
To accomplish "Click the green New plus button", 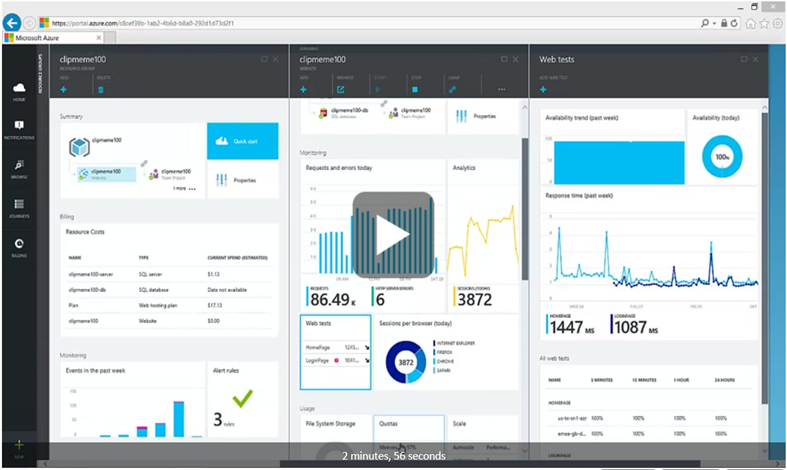I will tap(19, 445).
